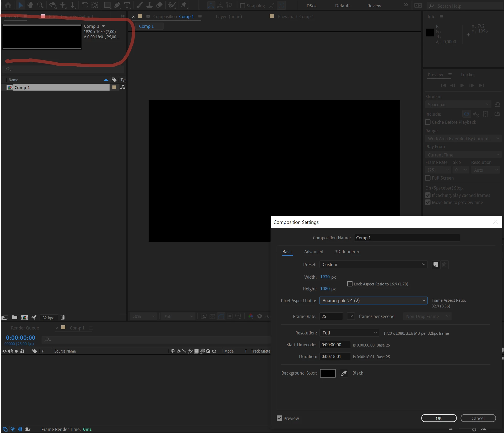Click the black Background Color swatch
Image resolution: width=504 pixels, height=433 pixels.
(328, 373)
